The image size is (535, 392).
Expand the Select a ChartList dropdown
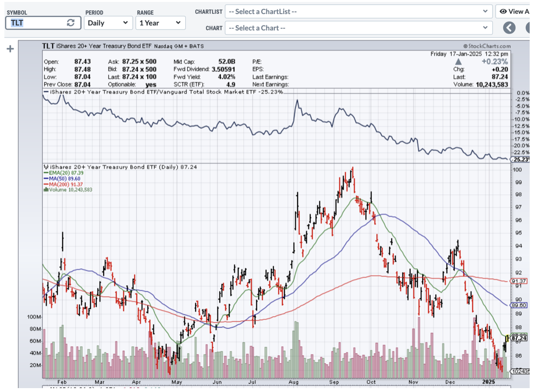coord(358,11)
